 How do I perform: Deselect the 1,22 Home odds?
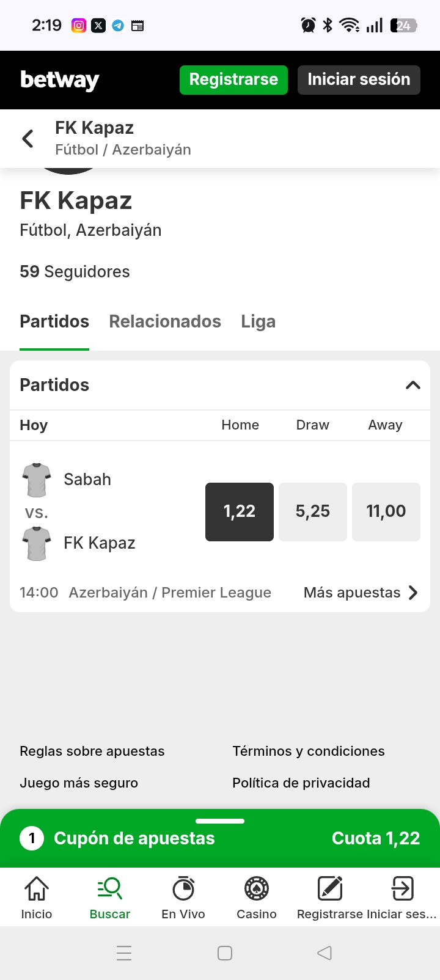240,511
